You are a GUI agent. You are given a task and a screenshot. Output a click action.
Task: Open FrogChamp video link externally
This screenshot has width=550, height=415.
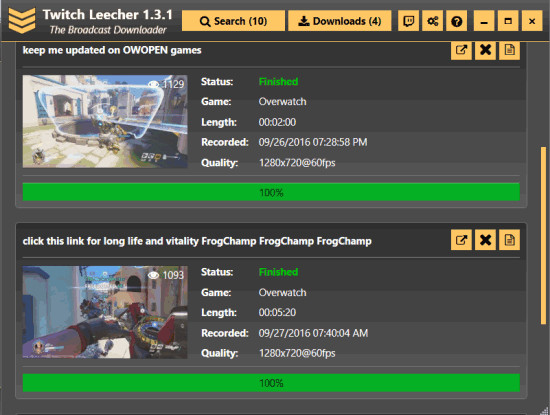point(461,240)
